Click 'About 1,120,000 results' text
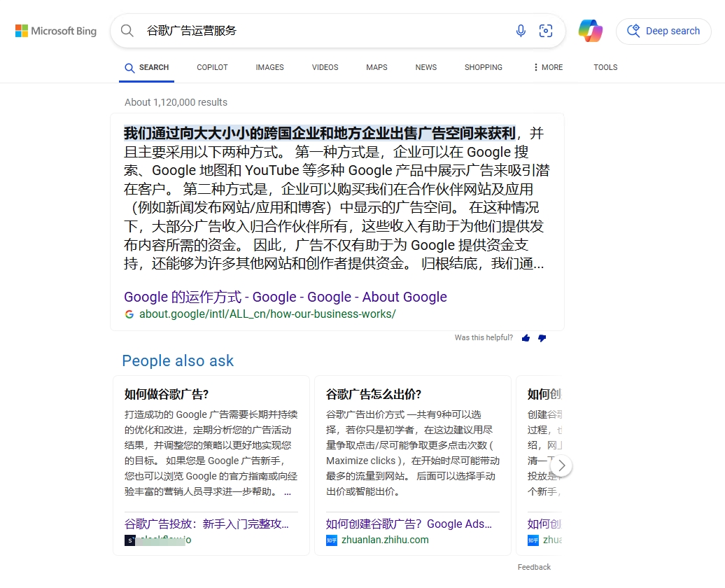The image size is (725, 588). [176, 102]
